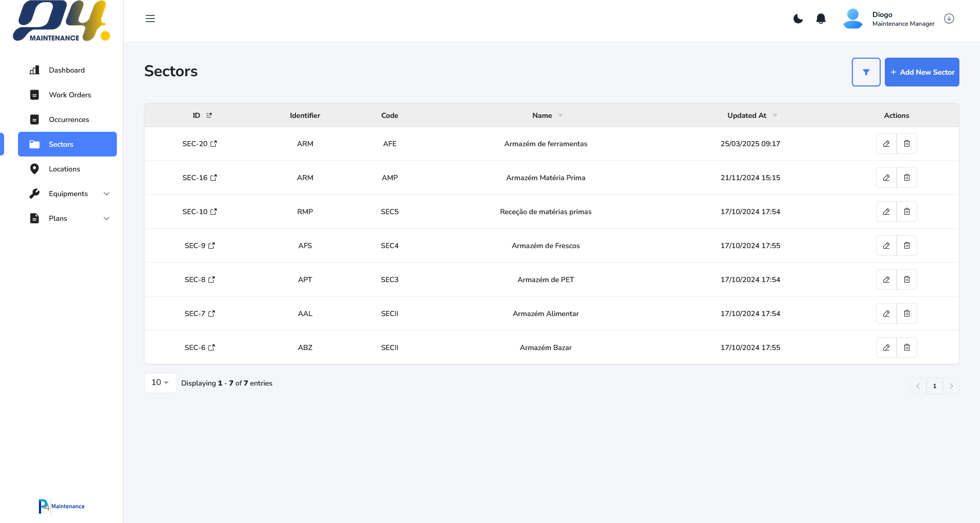Viewport: 980px width, 523px height.
Task: Toggle dark mode with the moon icon
Action: pyautogui.click(x=798, y=19)
